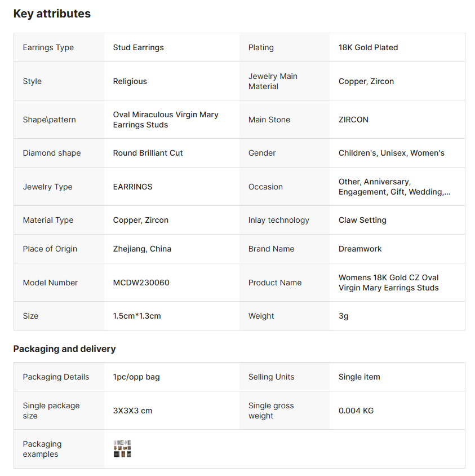Select the Dreamwork brand name value
Image resolution: width=475 pixels, height=476 pixels.
coord(360,249)
